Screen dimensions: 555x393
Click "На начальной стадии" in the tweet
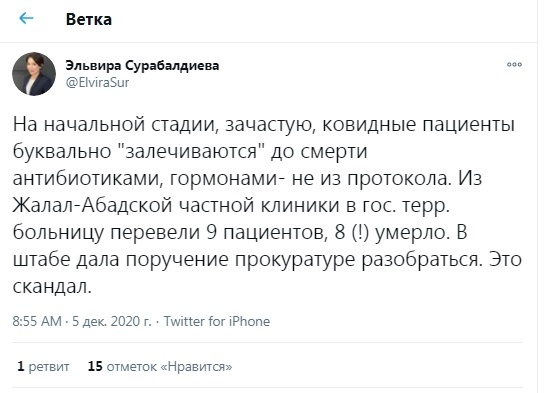[x=115, y=125]
